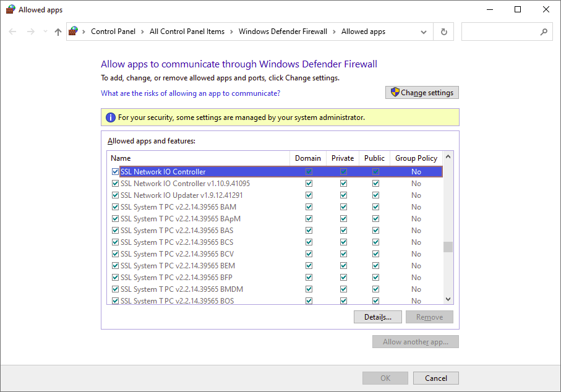Click the firewall icon in the address bar
This screenshot has width=561, height=392.
(x=74, y=31)
